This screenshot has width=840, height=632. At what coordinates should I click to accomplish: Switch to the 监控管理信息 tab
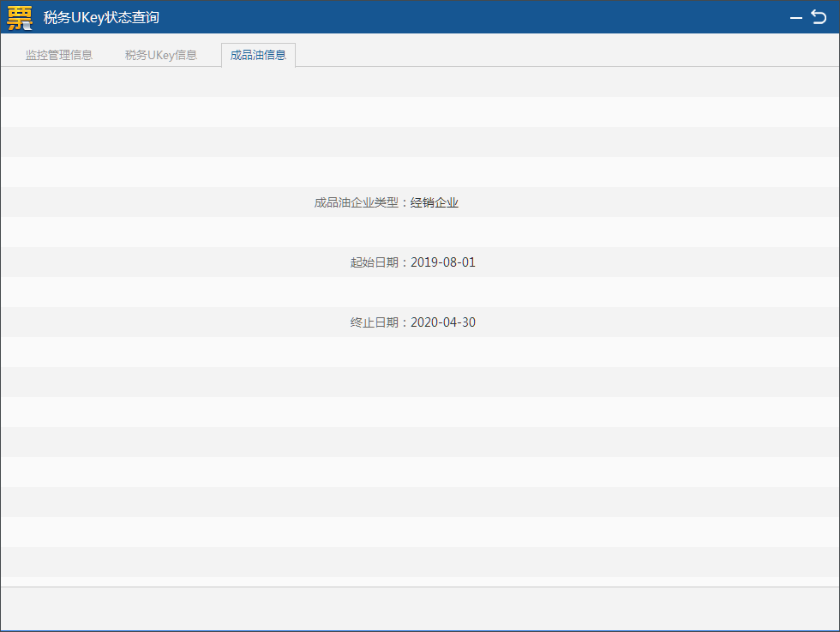pyautogui.click(x=59, y=55)
